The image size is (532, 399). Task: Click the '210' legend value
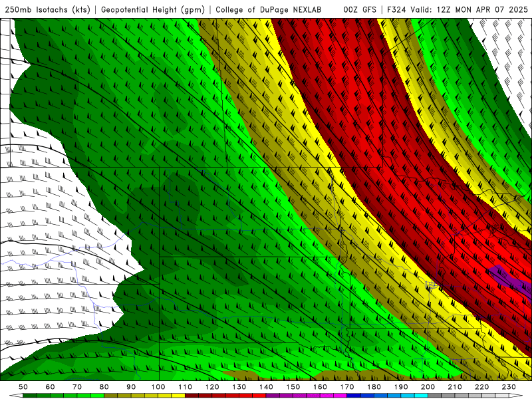[x=455, y=387]
